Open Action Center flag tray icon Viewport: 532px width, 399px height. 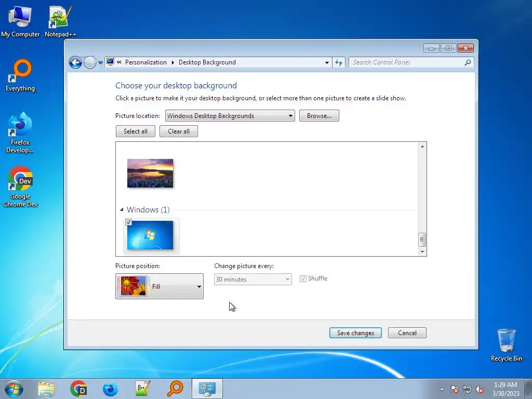click(x=455, y=389)
